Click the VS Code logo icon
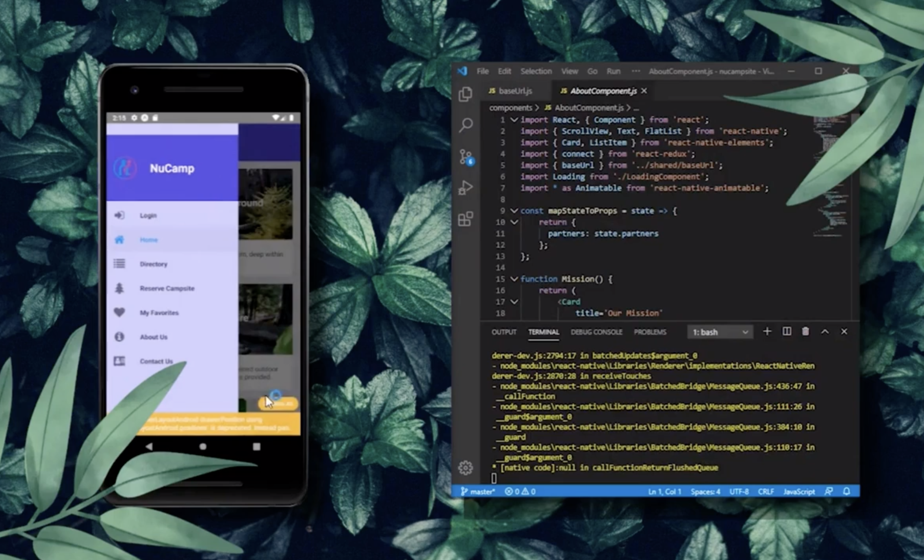Screen dimensions: 924x560 [x=462, y=71]
